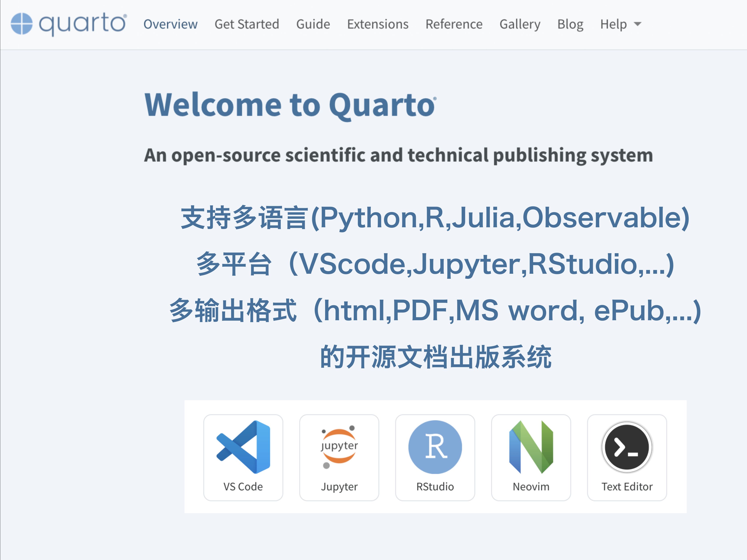The image size is (747, 560).
Task: Go to Get Started
Action: (x=247, y=24)
